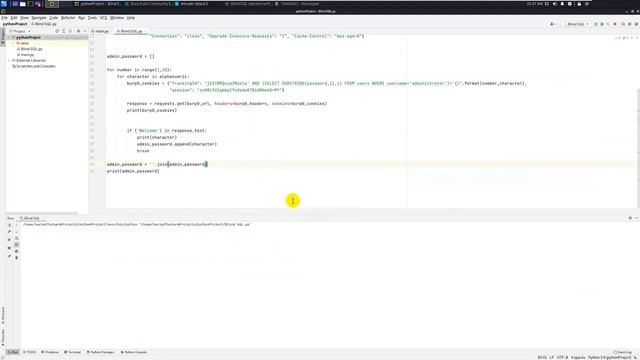Click the Run button in top toolbar

pyautogui.click(x=596, y=24)
